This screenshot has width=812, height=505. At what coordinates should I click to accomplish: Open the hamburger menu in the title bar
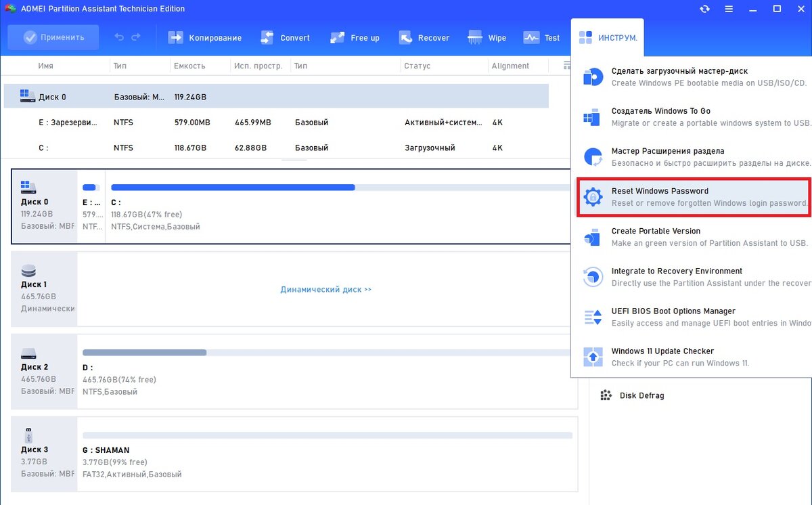point(729,9)
